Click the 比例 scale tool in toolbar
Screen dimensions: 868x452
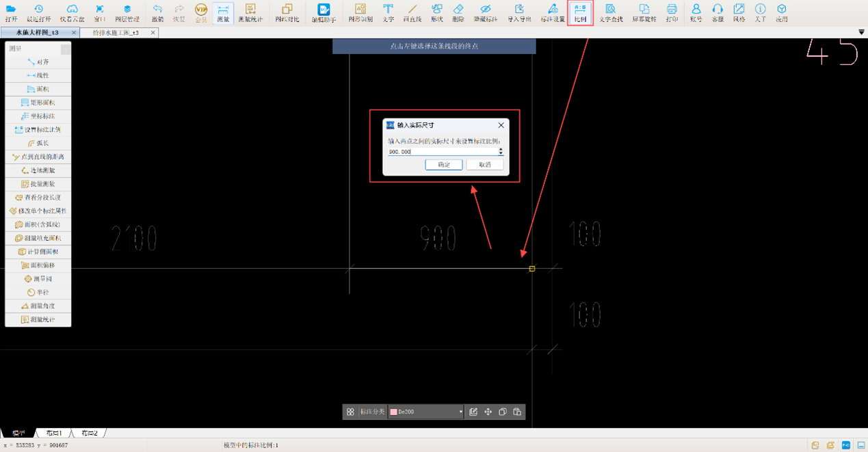pos(580,12)
